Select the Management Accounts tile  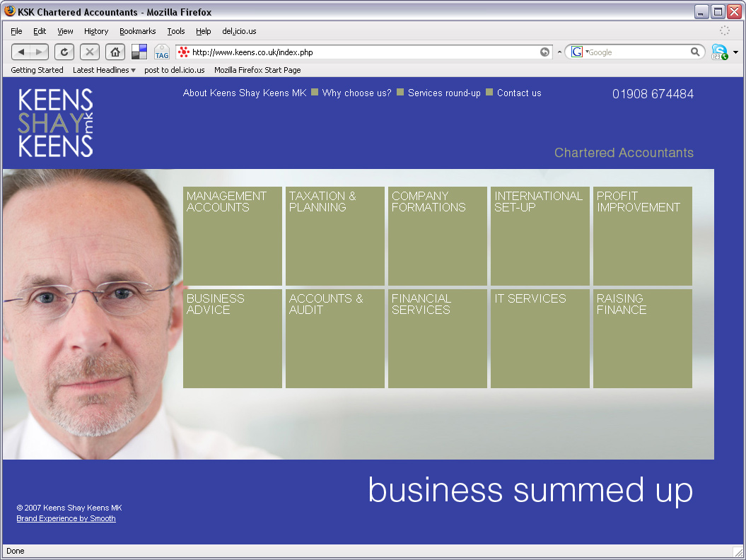click(232, 236)
